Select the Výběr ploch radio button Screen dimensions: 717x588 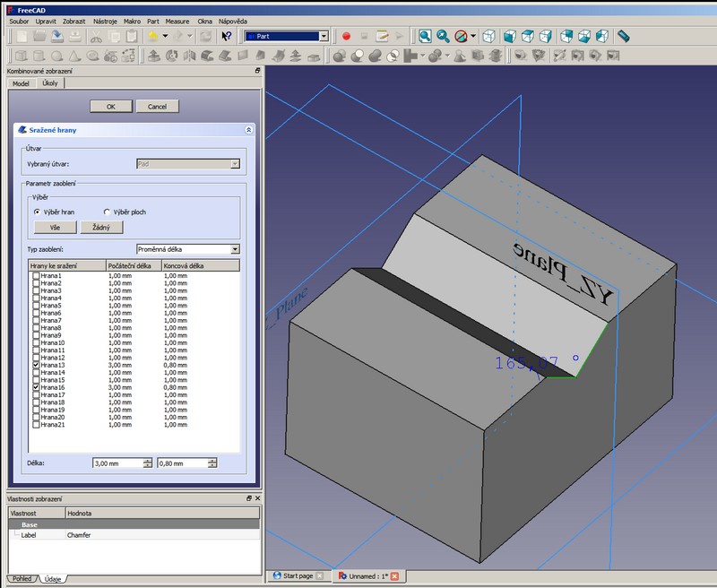(x=108, y=212)
